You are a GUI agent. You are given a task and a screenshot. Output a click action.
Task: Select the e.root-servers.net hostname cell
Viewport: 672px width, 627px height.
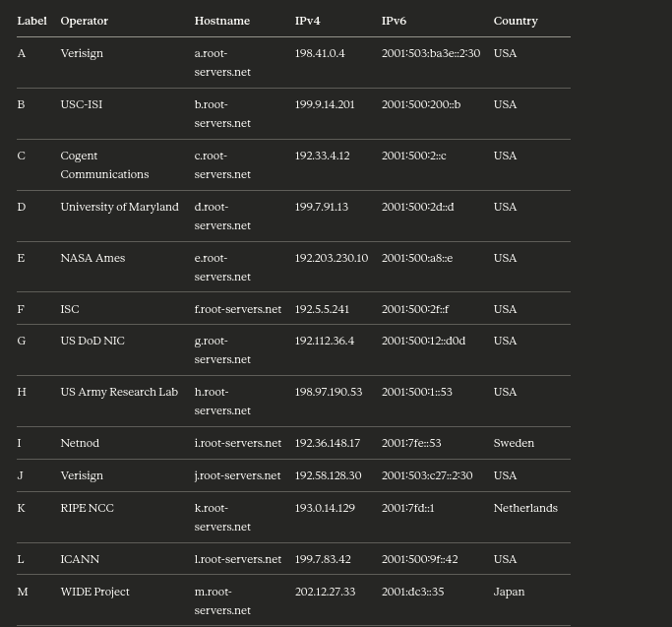[x=222, y=267]
